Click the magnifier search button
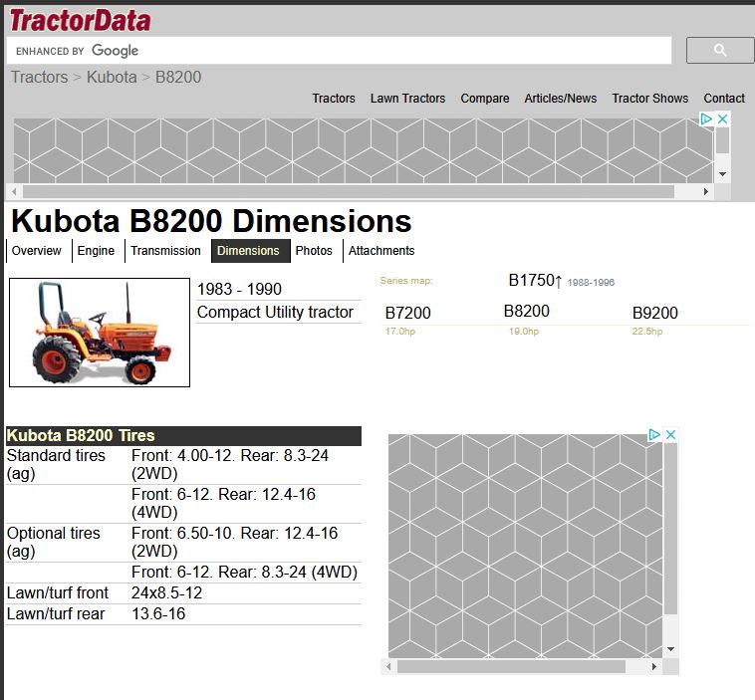 (720, 50)
